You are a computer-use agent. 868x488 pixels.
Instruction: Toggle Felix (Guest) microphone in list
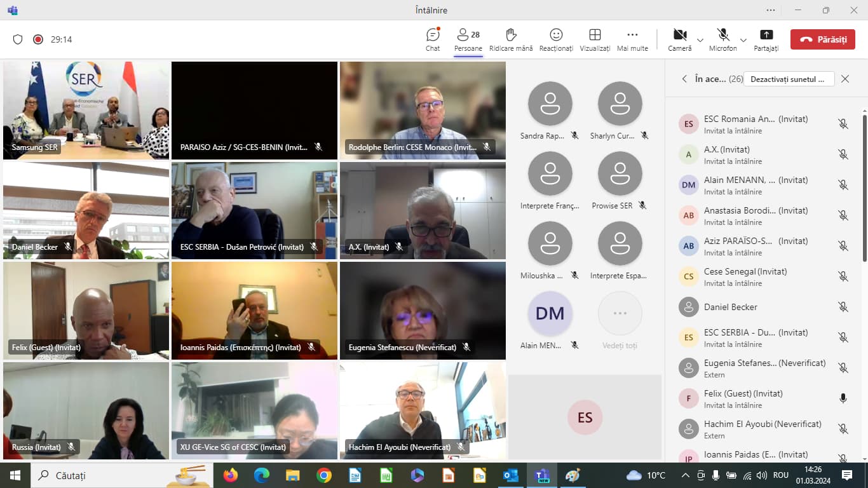click(843, 398)
